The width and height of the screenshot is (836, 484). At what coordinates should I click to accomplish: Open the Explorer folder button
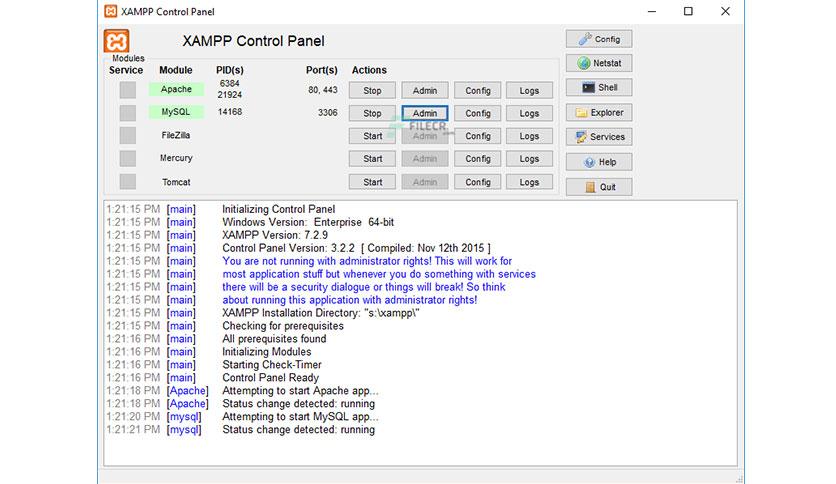tap(599, 112)
